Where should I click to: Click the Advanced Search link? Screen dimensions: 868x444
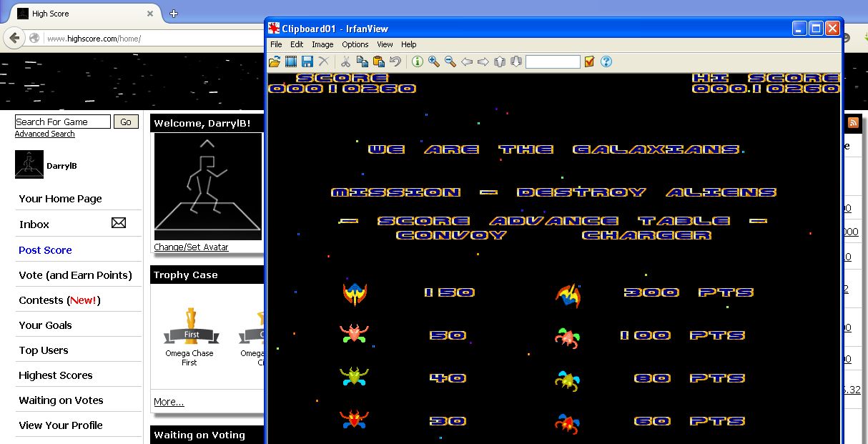tap(44, 134)
